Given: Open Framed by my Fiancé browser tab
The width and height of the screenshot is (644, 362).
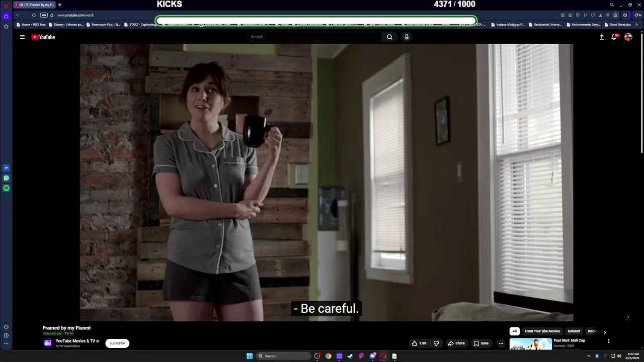Looking at the screenshot, I should (34, 5).
